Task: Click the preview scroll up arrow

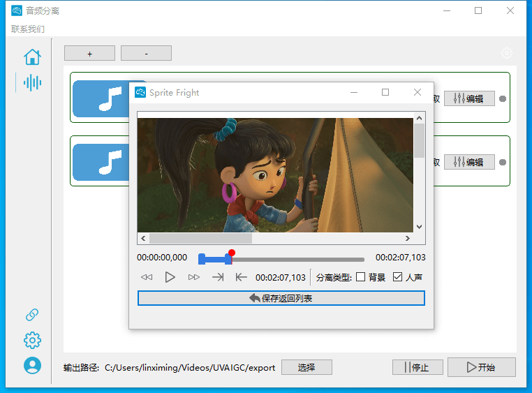Action: 420,118
